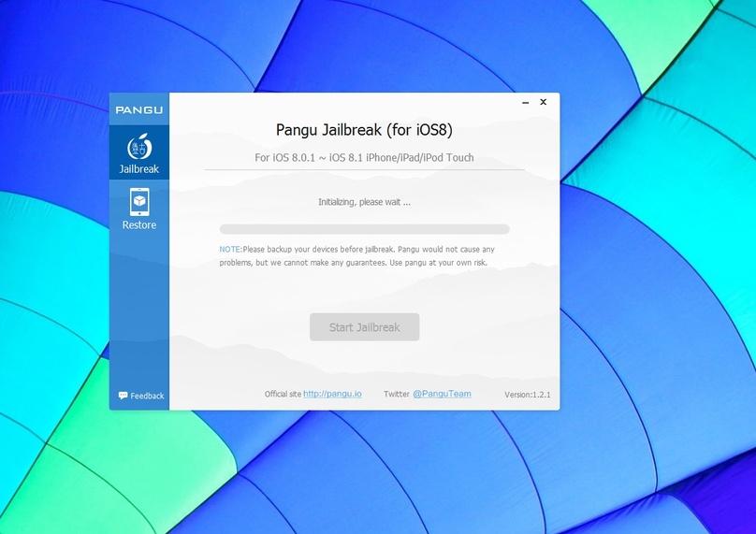Minimize the Pangu window
This screenshot has height=534, width=756.
click(526, 102)
